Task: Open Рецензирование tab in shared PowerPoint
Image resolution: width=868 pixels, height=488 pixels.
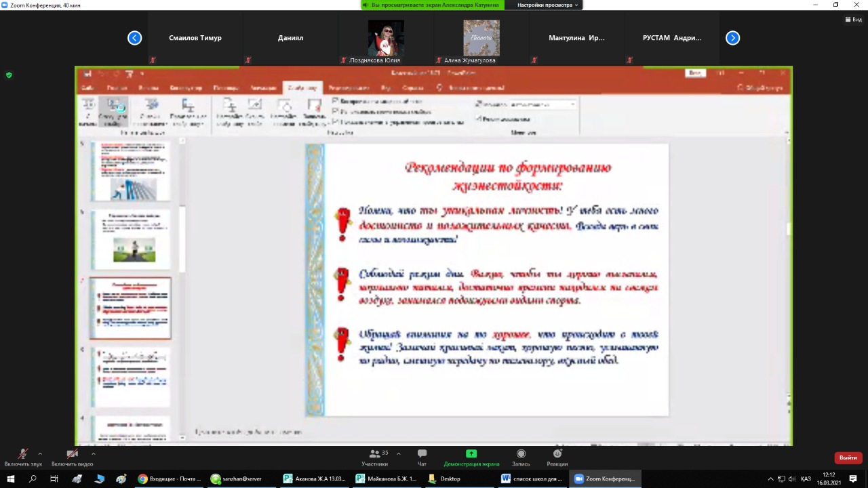Action: pyautogui.click(x=349, y=88)
